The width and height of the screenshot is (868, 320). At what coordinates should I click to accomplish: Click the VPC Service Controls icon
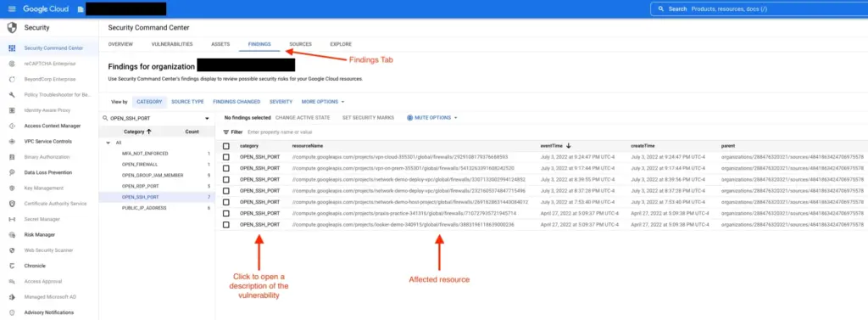click(12, 142)
